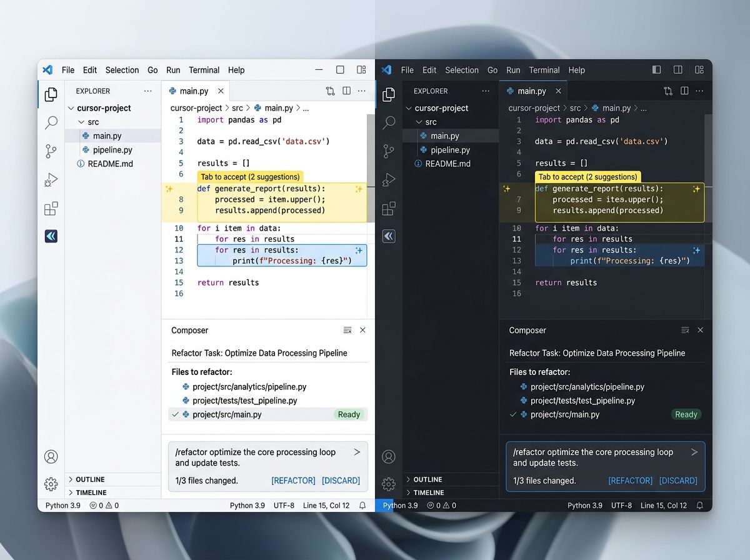Open Manage gear icon in dark window
Image resolution: width=750 pixels, height=560 pixels.
[389, 484]
